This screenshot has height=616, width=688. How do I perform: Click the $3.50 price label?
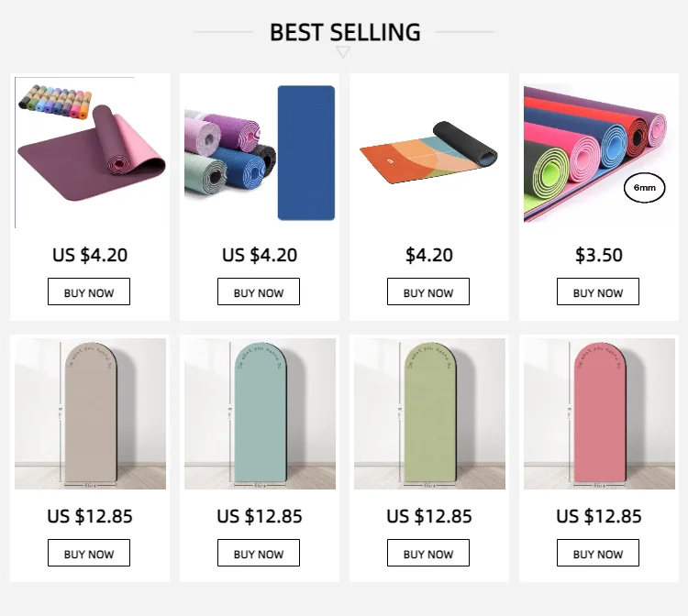point(598,255)
